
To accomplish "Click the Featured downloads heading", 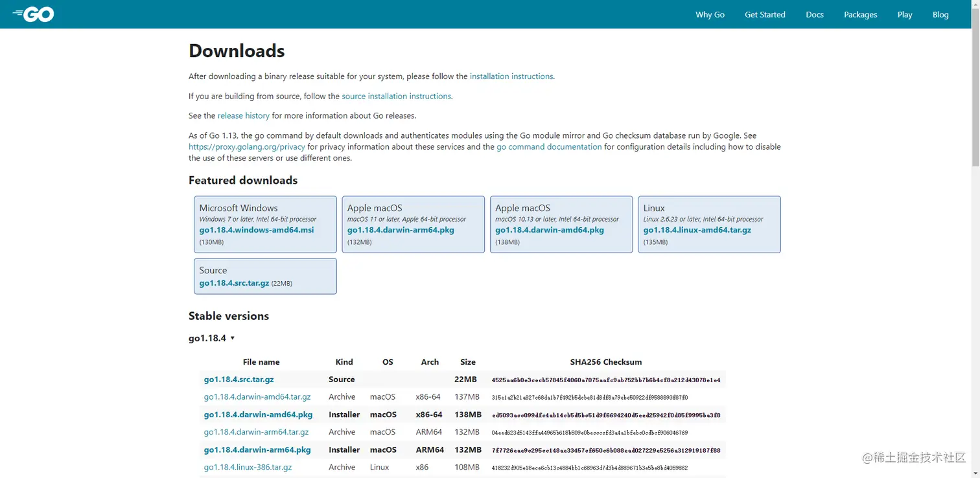I will point(243,180).
